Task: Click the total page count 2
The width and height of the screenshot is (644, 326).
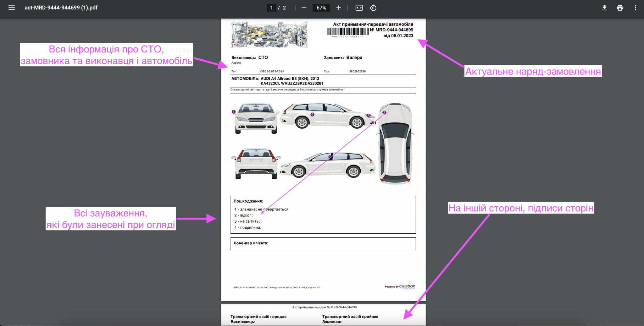Action: coord(284,8)
